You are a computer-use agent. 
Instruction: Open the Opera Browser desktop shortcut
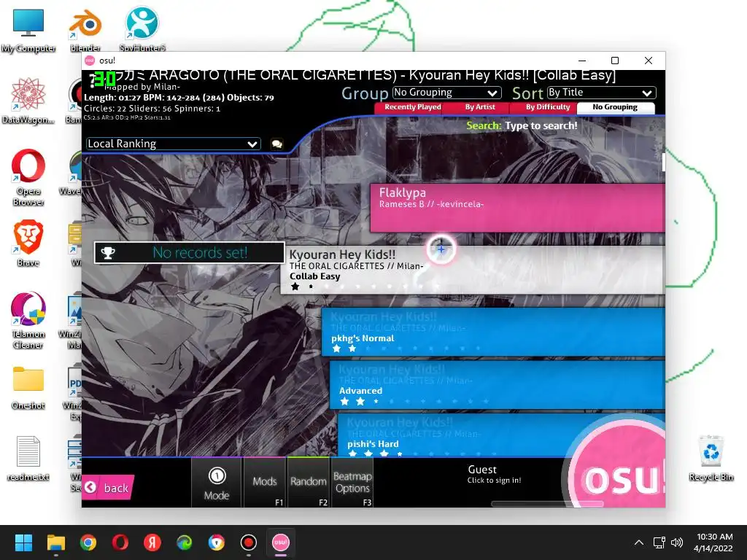[x=28, y=178]
